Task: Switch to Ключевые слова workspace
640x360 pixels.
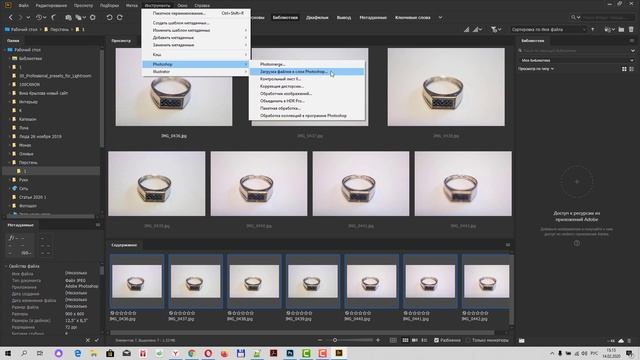Action: (x=413, y=18)
